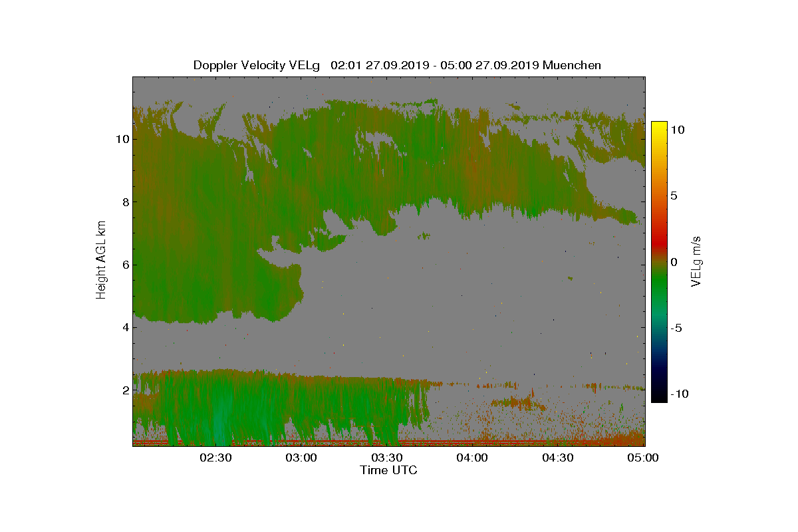Click the x-axis label 'Time UTC'
The width and height of the screenshot is (798, 532).
pos(389,470)
